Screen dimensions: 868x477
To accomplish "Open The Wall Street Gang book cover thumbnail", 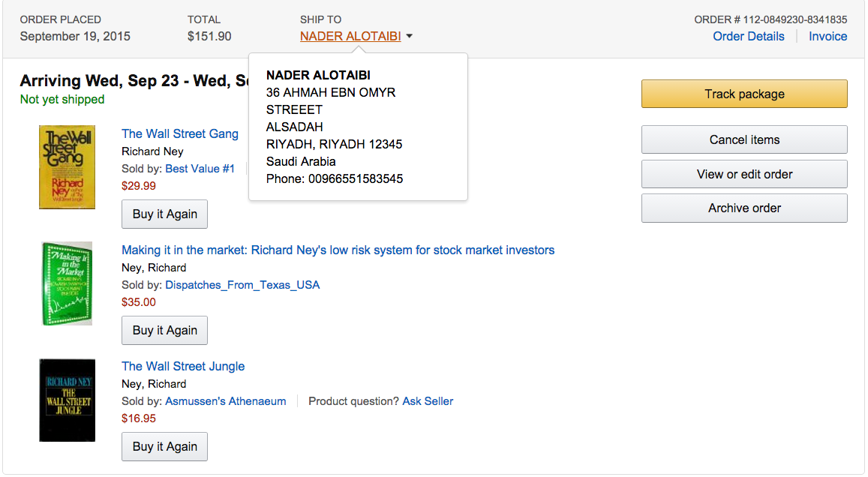I will pos(67,167).
